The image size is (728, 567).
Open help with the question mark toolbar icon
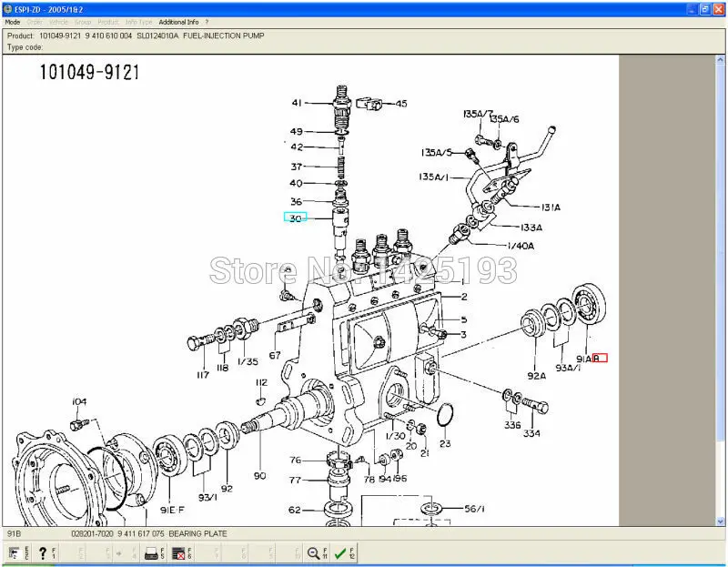42,552
